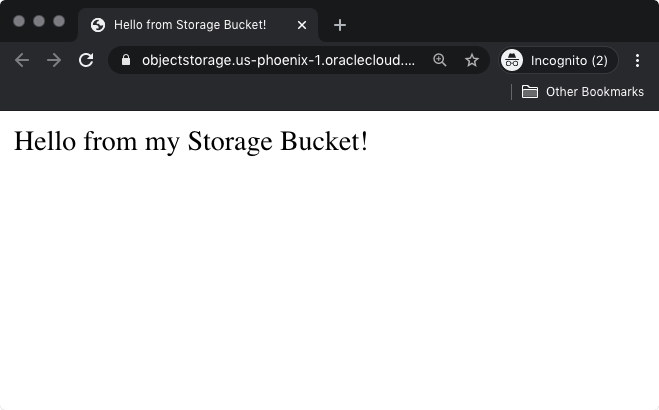Open the Chrome three-dot menu
The height and width of the screenshot is (410, 659).
pyautogui.click(x=638, y=60)
